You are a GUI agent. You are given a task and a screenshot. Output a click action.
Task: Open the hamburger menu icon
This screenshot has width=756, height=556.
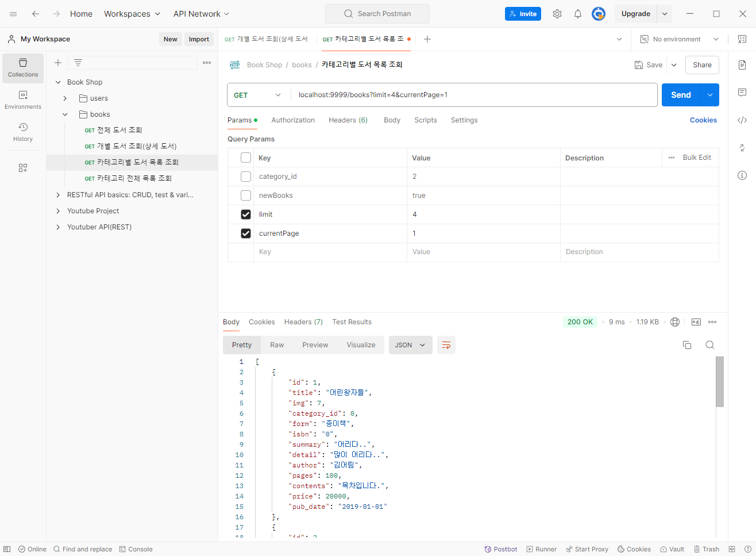(x=13, y=14)
